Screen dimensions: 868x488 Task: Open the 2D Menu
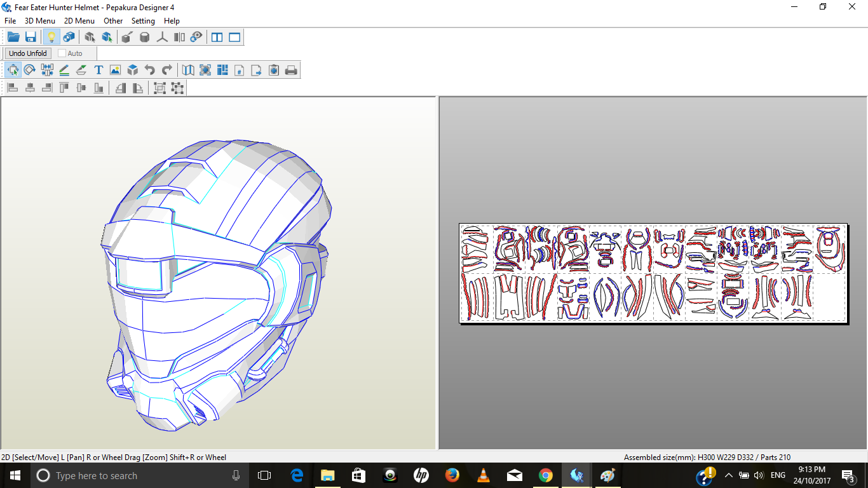coord(79,21)
